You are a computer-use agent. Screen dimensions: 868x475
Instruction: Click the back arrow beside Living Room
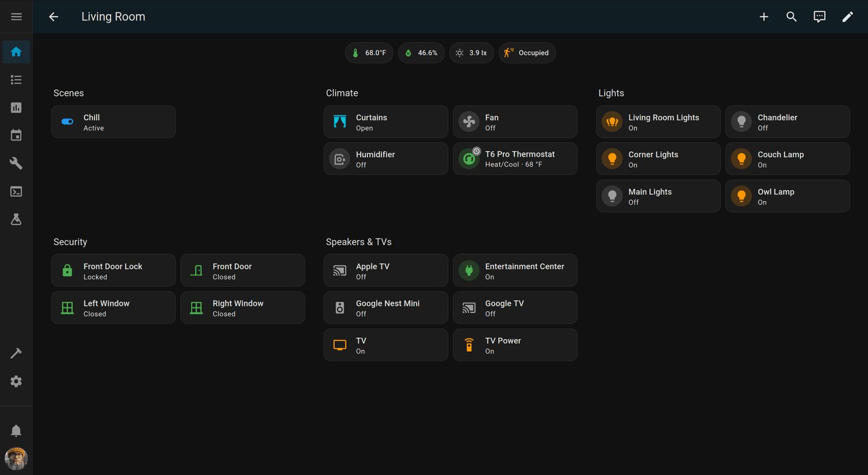53,17
